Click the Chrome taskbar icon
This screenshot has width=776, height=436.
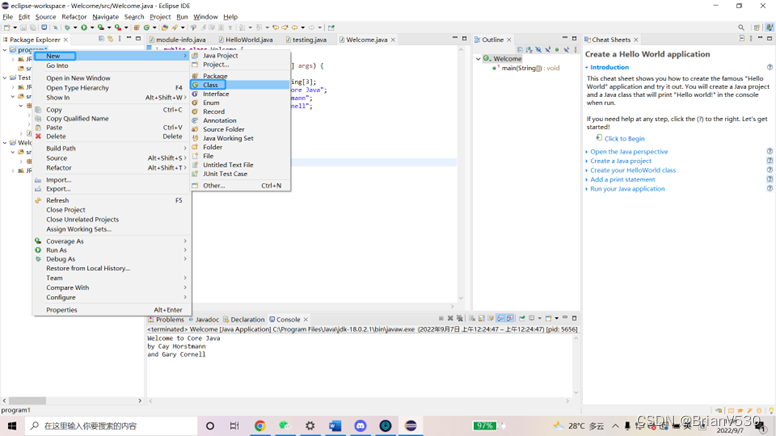[260, 426]
